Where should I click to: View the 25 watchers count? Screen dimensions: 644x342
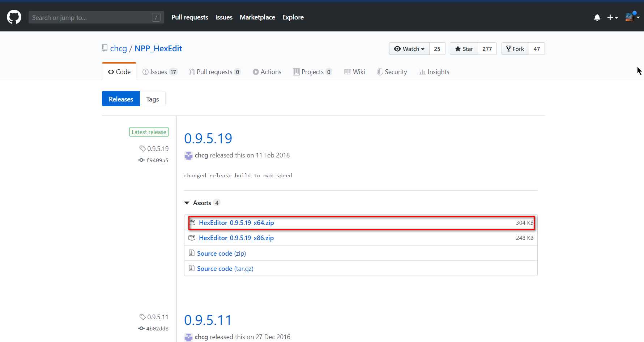click(x=437, y=49)
